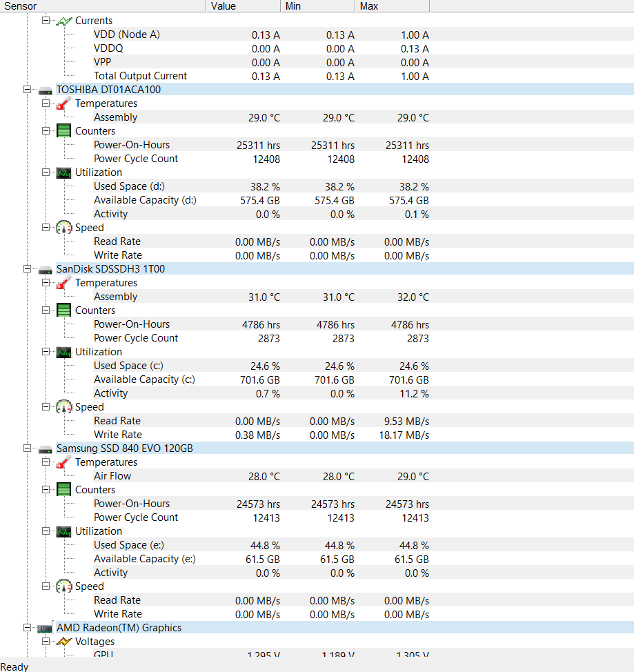The image size is (634, 672).
Task: Collapse the Currents sensor group
Action: click(46, 20)
